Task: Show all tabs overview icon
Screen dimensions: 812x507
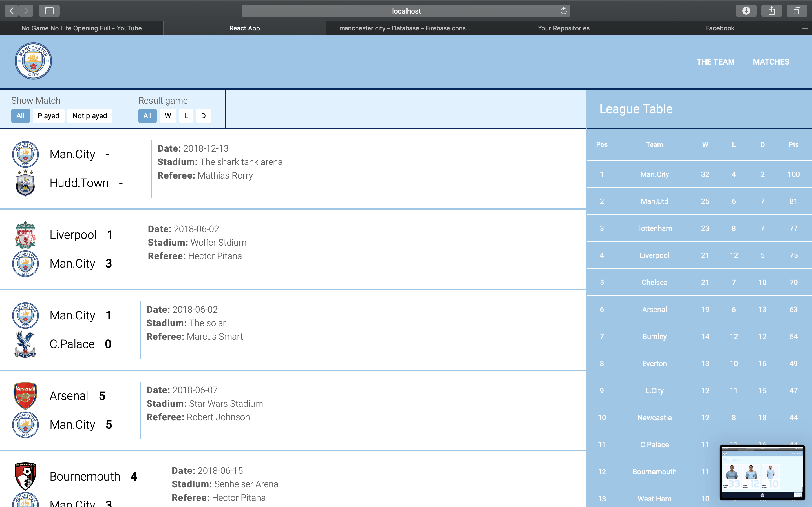Action: click(797, 11)
